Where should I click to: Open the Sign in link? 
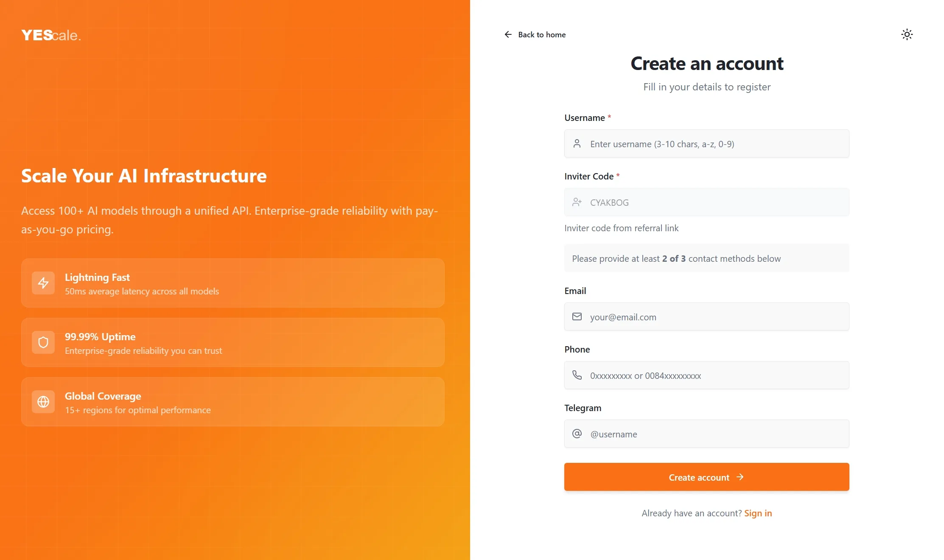[758, 513]
